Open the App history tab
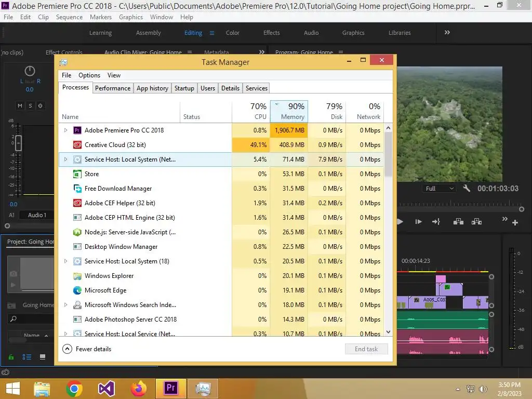Image resolution: width=532 pixels, height=399 pixels. tap(152, 88)
